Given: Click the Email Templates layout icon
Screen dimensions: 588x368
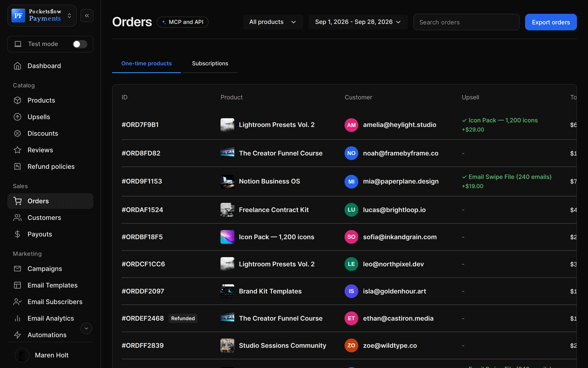Looking at the screenshot, I should pyautogui.click(x=18, y=285).
